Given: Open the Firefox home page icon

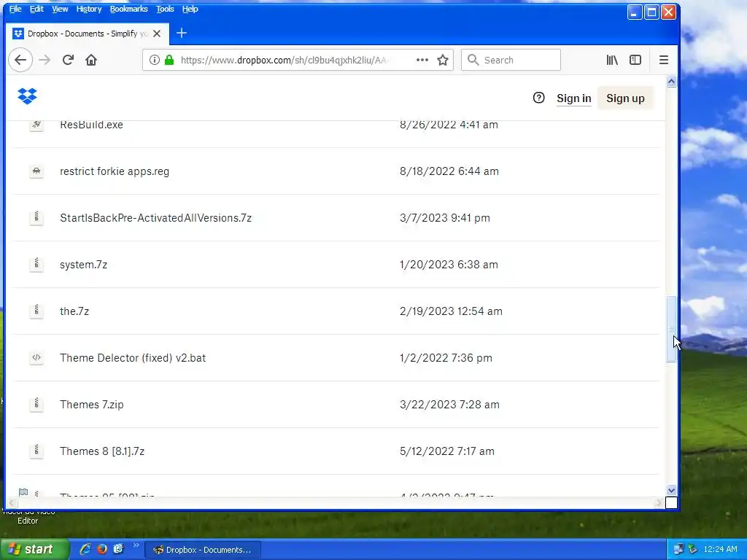Looking at the screenshot, I should click(91, 60).
